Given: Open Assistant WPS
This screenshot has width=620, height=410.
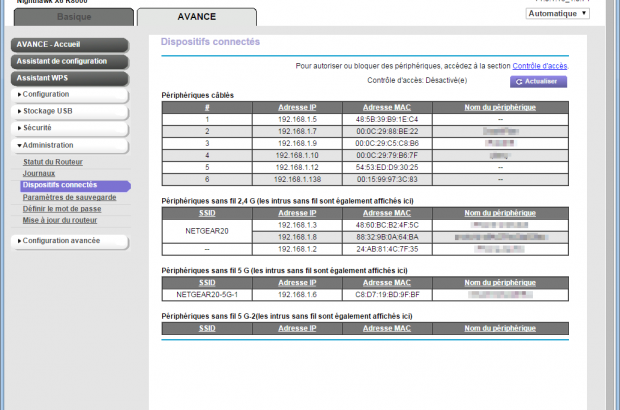Looking at the screenshot, I should point(70,77).
